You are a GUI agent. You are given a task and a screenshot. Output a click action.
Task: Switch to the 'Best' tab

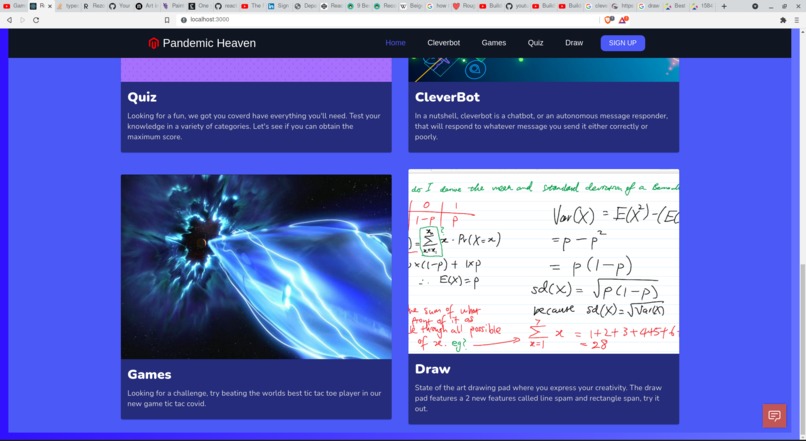(676, 6)
